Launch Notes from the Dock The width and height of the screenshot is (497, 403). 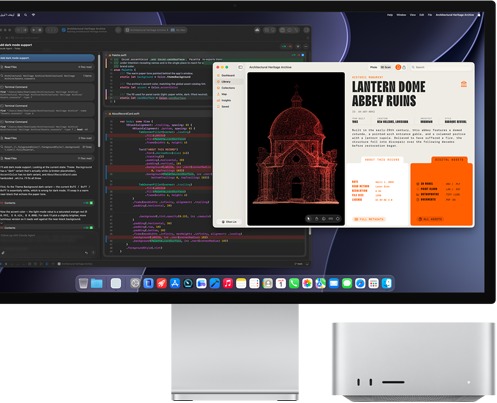coord(241,284)
